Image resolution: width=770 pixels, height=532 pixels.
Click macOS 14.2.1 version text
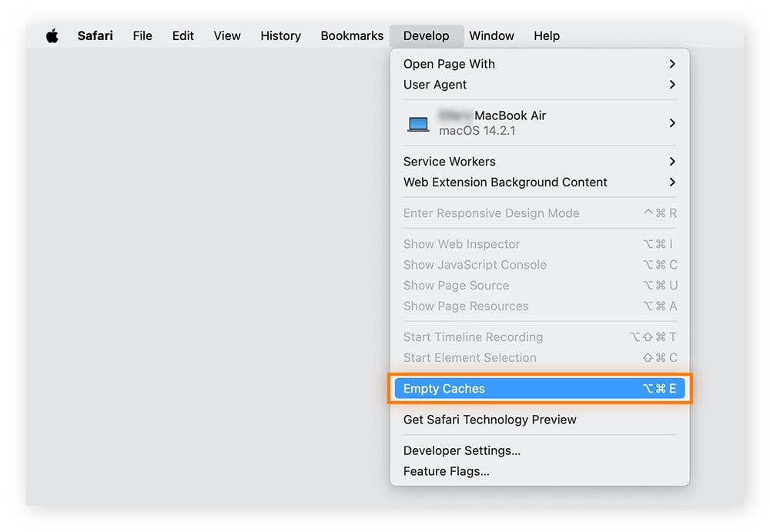477,131
